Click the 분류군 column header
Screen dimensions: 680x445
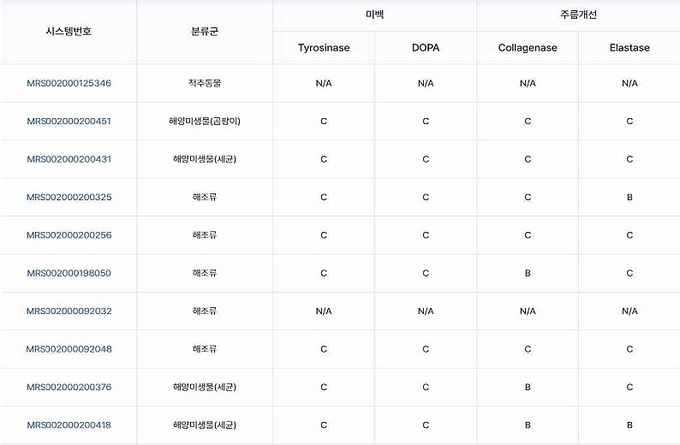pos(204,31)
